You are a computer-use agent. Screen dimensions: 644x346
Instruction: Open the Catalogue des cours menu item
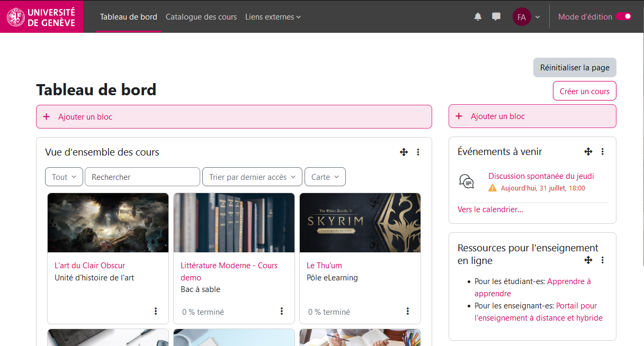201,17
